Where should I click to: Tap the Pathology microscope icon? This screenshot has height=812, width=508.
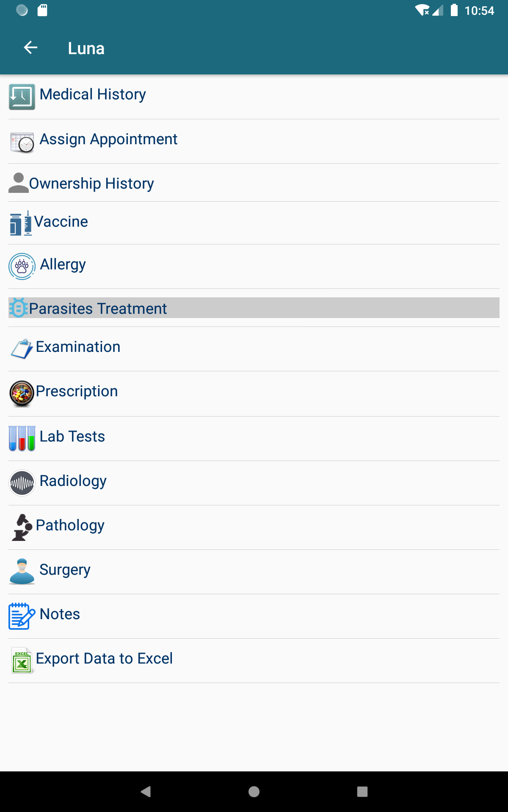point(22,527)
